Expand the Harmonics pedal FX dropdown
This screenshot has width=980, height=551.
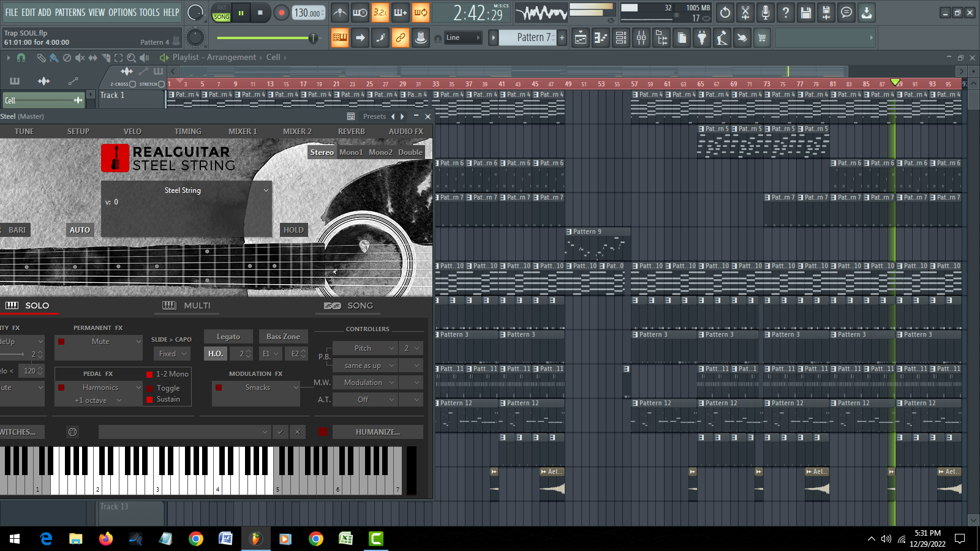(138, 388)
